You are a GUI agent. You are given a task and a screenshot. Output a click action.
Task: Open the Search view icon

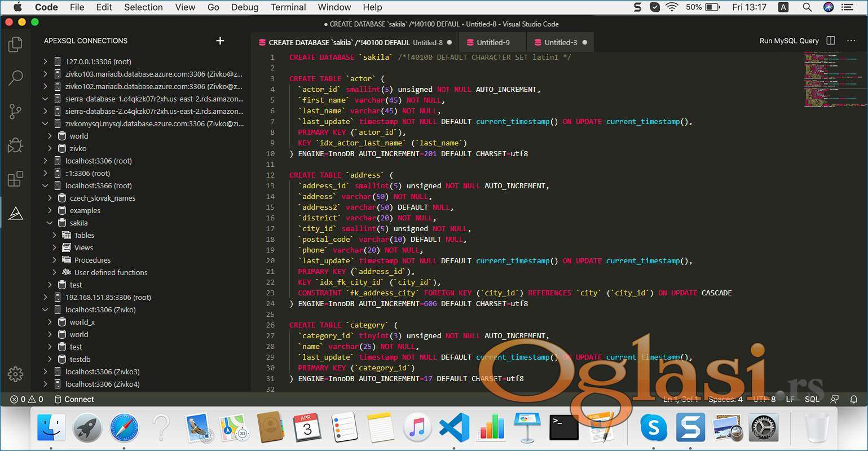[x=15, y=78]
